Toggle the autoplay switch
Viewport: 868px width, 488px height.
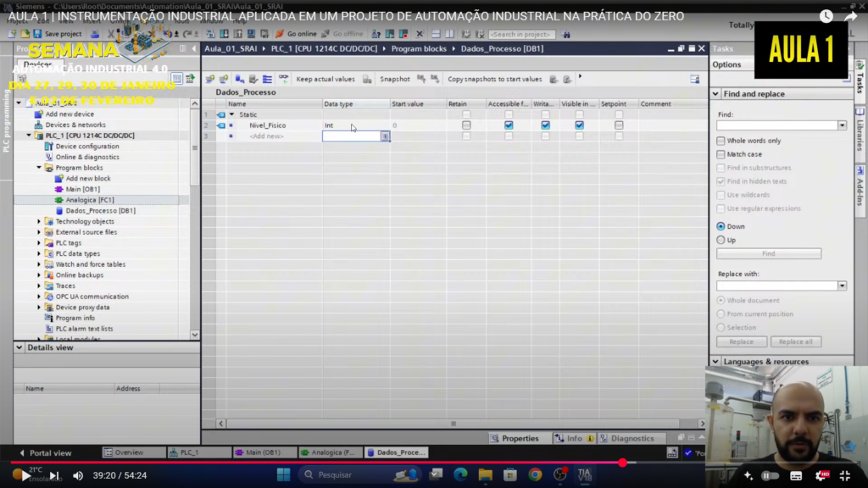coord(770,476)
